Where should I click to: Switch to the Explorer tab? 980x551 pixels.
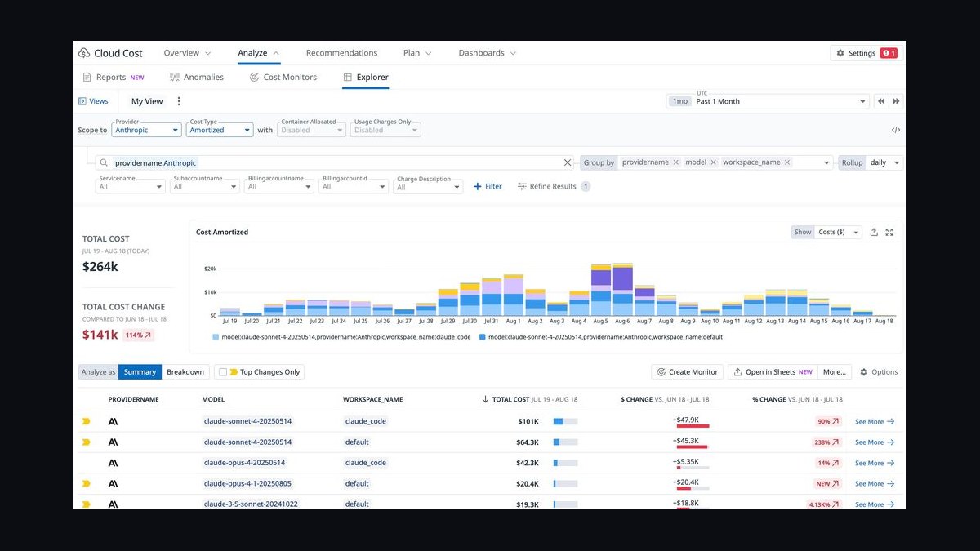click(366, 78)
